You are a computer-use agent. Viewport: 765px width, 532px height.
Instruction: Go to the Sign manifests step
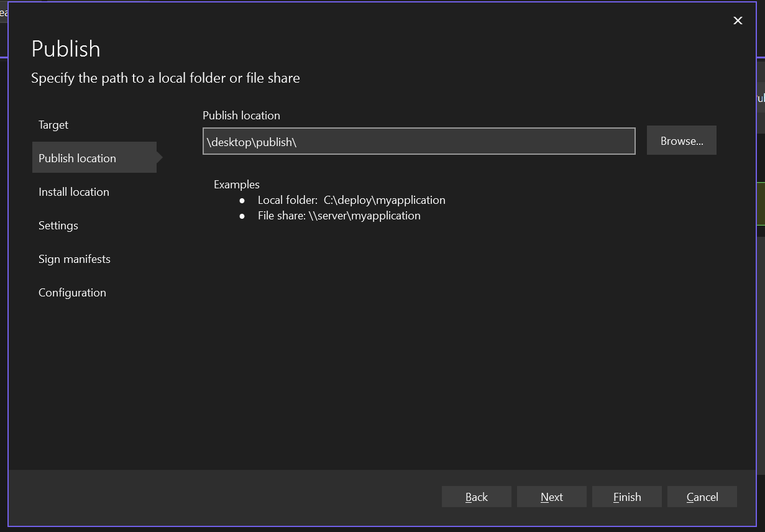coord(74,259)
